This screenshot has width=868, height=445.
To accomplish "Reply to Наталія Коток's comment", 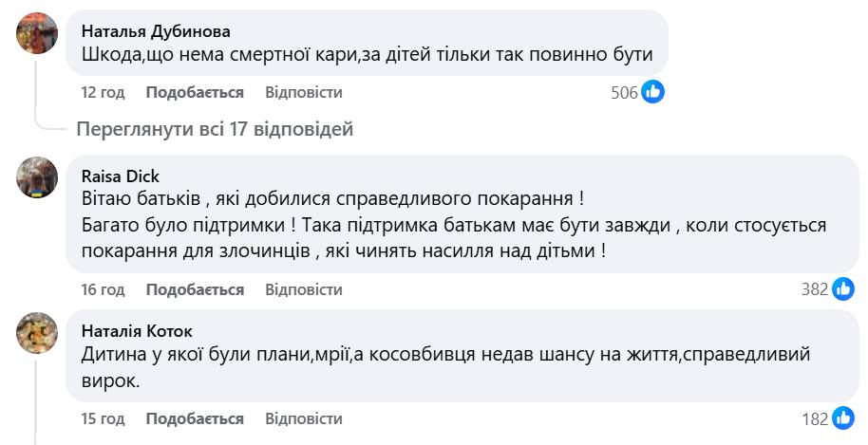I will point(304,418).
